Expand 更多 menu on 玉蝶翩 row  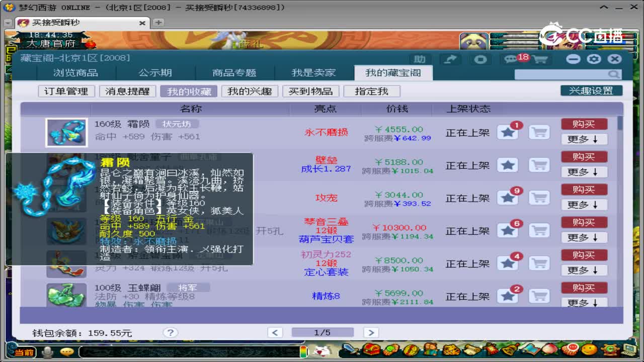pyautogui.click(x=584, y=302)
